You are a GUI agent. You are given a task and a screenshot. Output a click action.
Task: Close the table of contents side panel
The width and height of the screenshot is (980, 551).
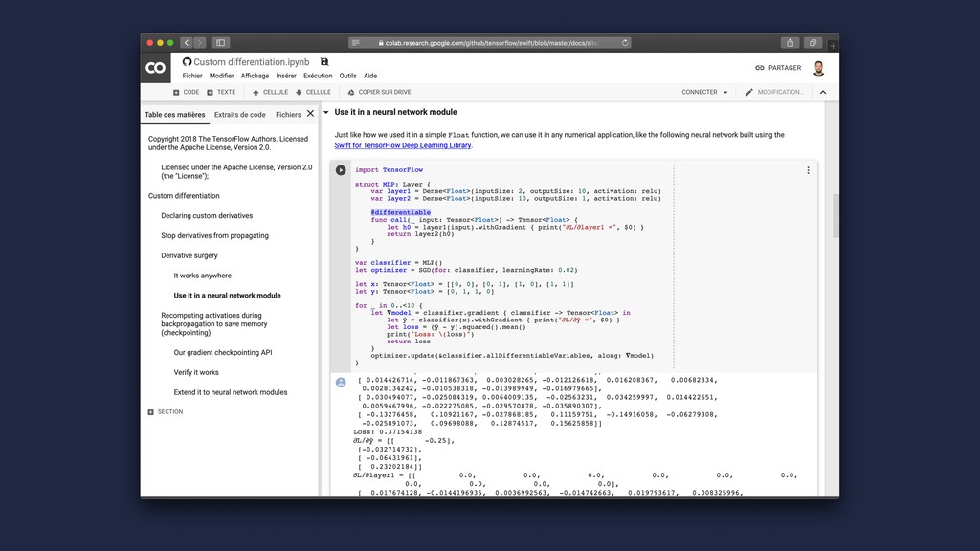311,114
